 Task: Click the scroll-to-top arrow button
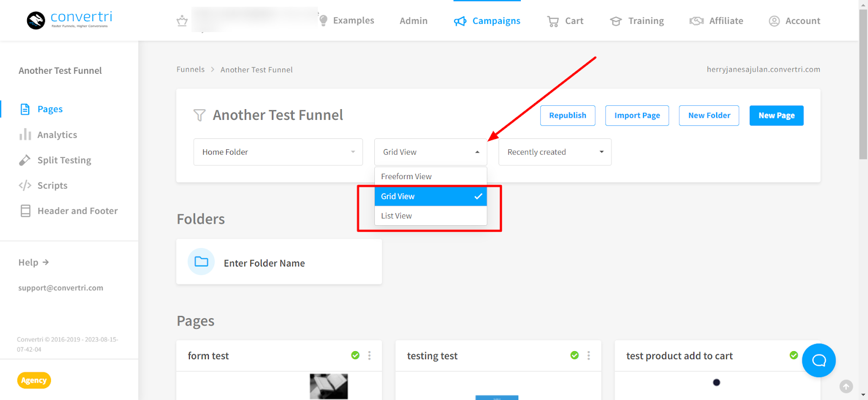(846, 386)
